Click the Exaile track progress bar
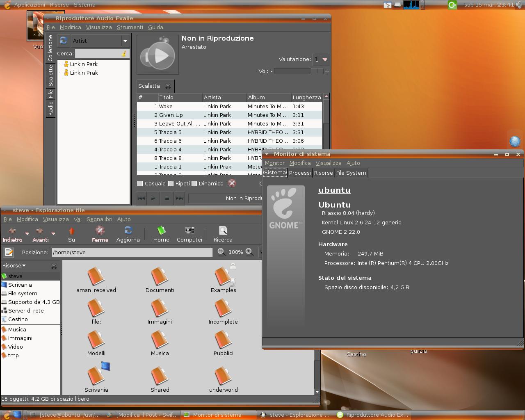This screenshot has height=420, width=525. pos(225,199)
